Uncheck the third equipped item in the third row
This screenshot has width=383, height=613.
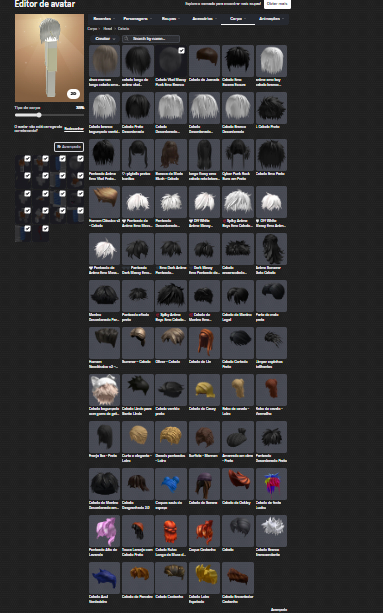(x=63, y=194)
